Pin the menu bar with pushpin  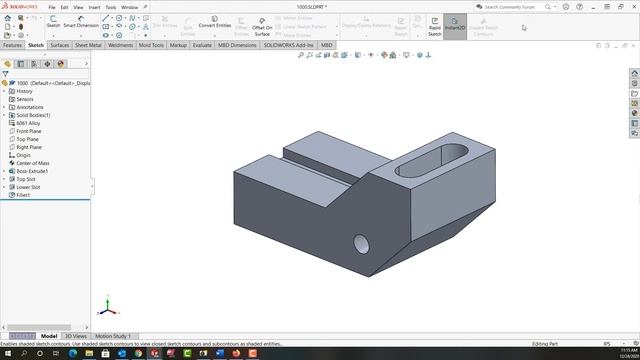click(145, 7)
